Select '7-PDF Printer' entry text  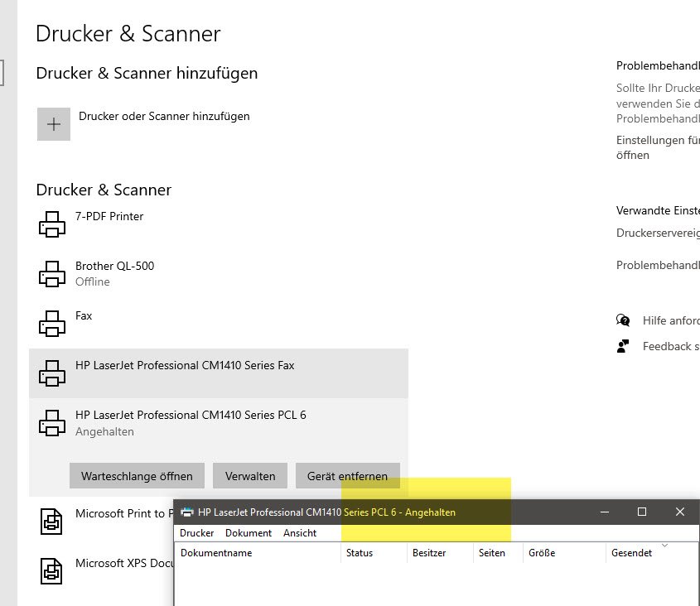tap(109, 216)
